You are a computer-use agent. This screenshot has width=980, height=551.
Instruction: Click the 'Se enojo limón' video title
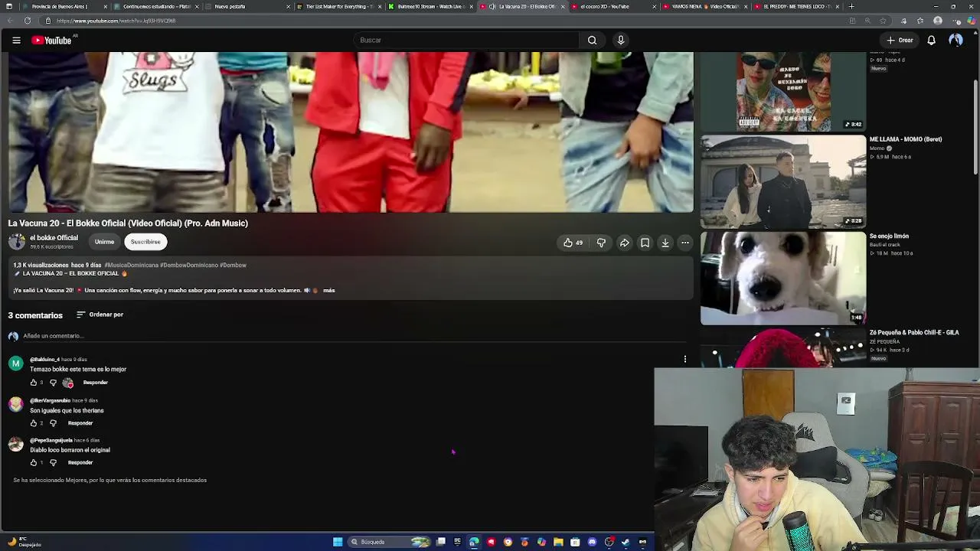pyautogui.click(x=889, y=236)
